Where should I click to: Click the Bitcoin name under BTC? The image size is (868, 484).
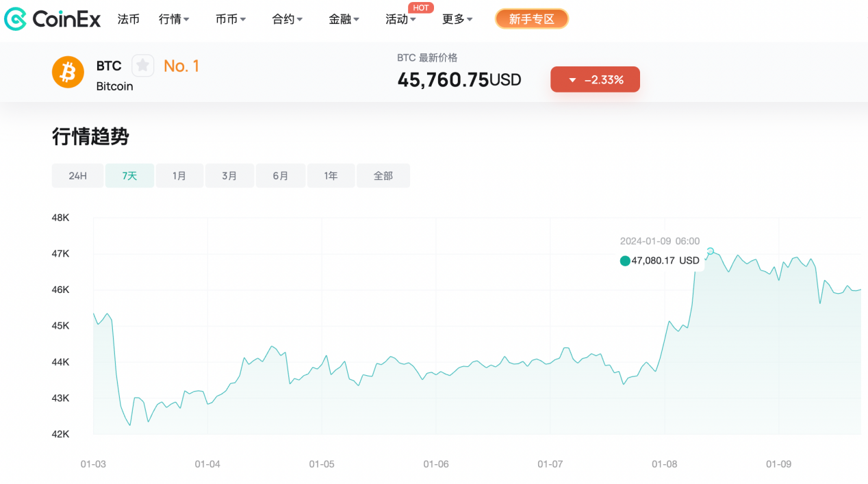coord(114,86)
